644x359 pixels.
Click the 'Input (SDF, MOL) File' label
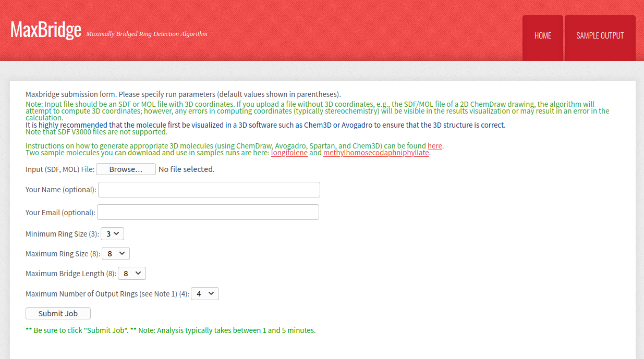point(59,169)
